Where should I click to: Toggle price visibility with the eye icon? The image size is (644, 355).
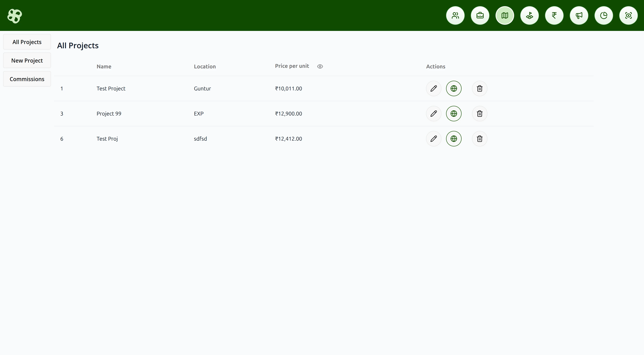(320, 66)
